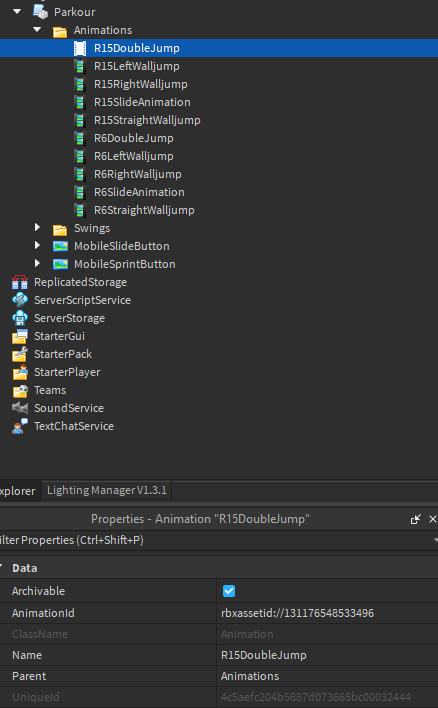438x708 pixels.
Task: Switch to the Explorer tab
Action: [17, 491]
